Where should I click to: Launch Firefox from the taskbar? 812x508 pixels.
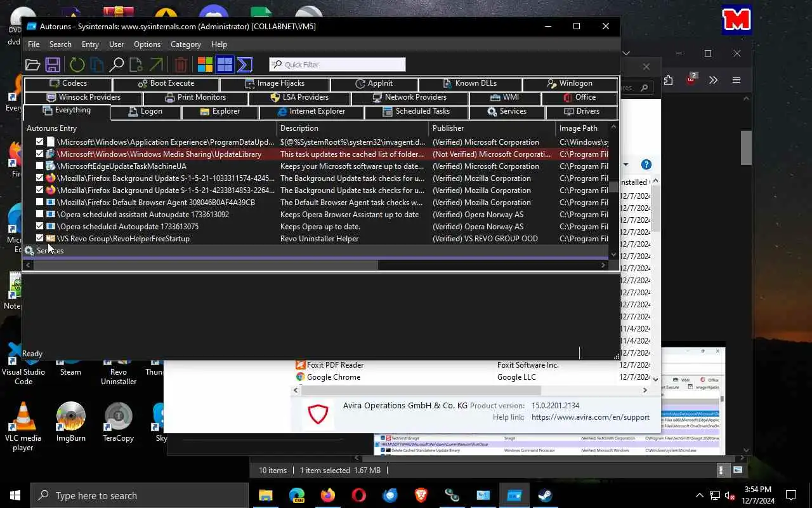pos(327,495)
